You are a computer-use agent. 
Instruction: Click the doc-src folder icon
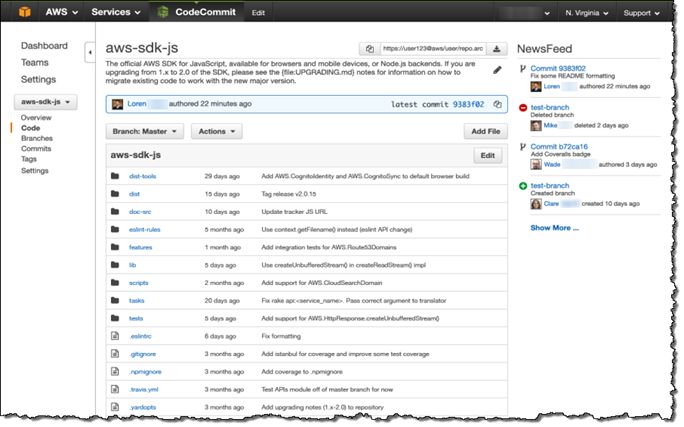[115, 212]
